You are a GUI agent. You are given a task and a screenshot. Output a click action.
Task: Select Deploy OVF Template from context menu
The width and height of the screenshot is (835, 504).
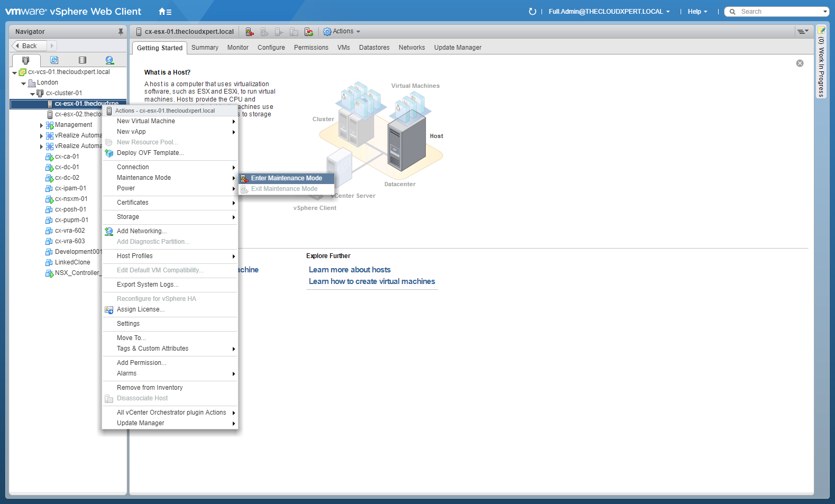[x=150, y=153]
